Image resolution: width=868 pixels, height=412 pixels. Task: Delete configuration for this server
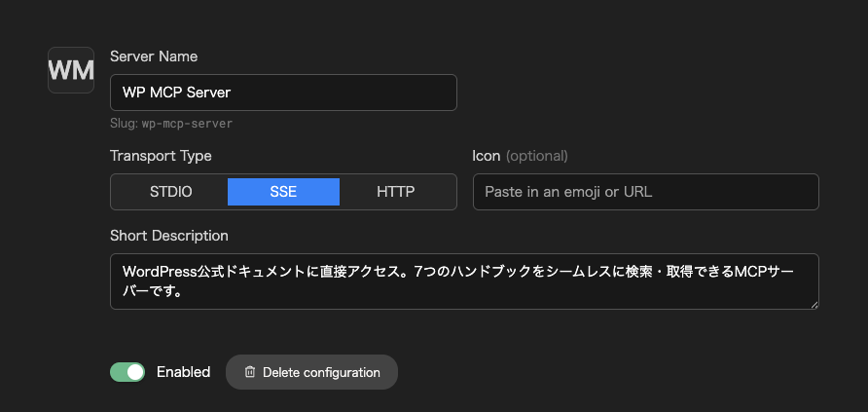point(311,372)
